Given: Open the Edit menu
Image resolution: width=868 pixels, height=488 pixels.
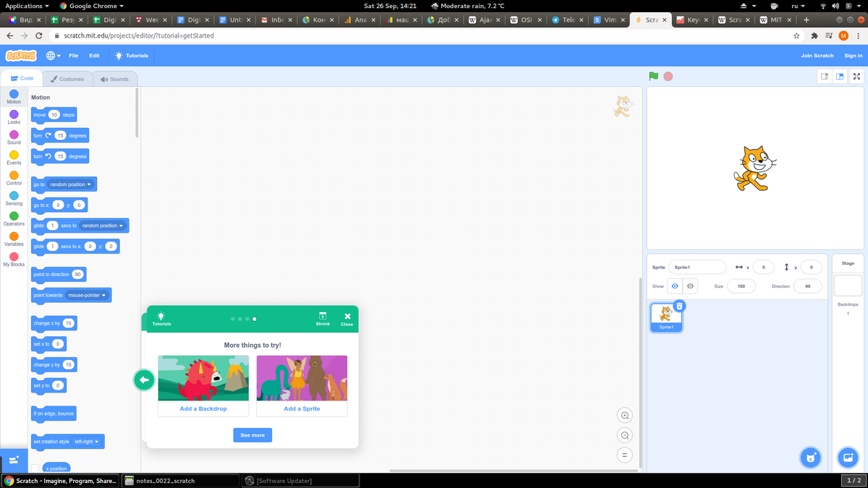Looking at the screenshot, I should [94, 56].
